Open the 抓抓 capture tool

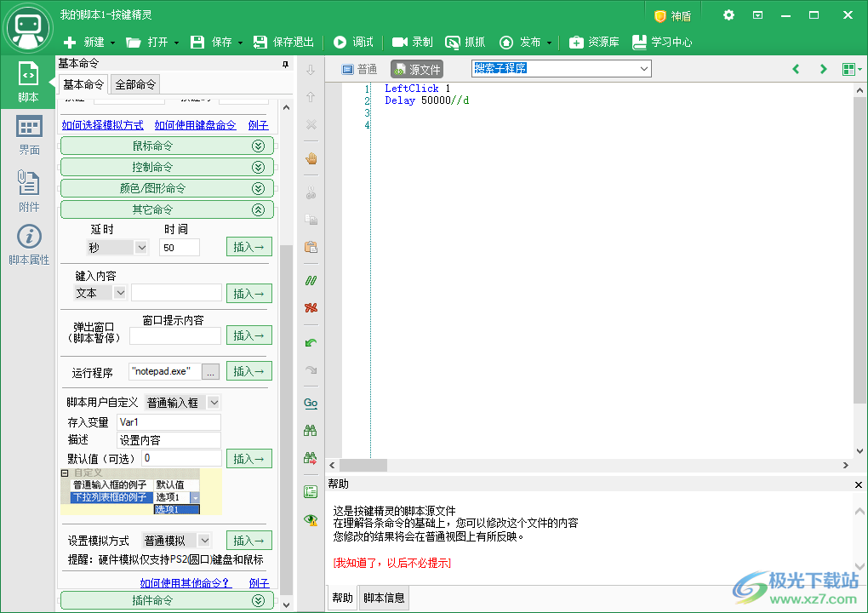(465, 42)
